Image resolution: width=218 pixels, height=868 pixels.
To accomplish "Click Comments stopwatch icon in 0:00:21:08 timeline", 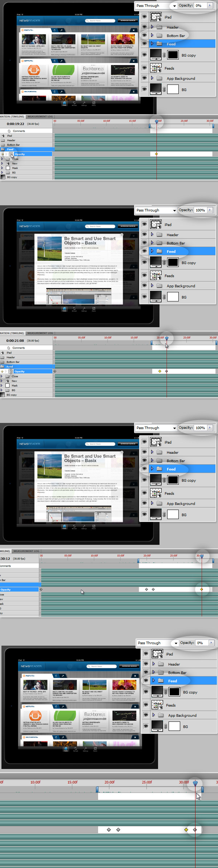I will 9,348.
